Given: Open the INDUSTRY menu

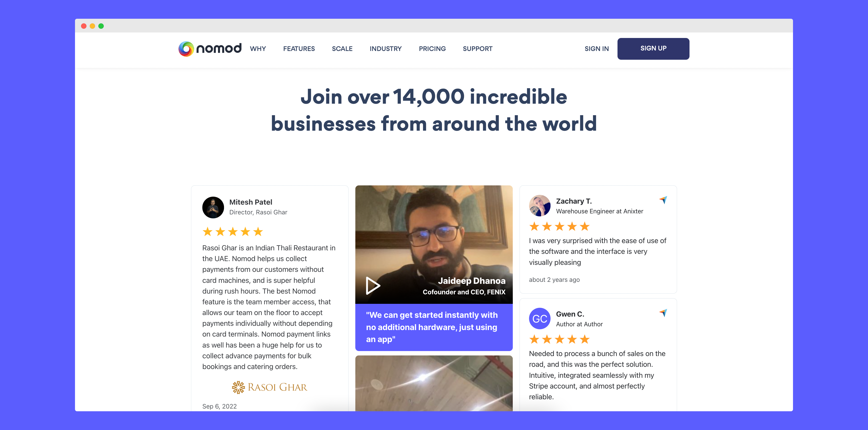Looking at the screenshot, I should pos(385,49).
